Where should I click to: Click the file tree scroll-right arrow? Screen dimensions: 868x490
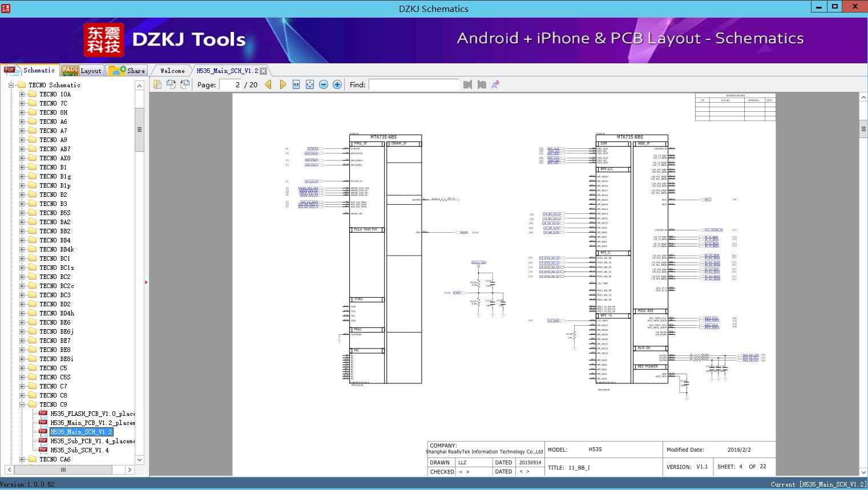[x=130, y=469]
